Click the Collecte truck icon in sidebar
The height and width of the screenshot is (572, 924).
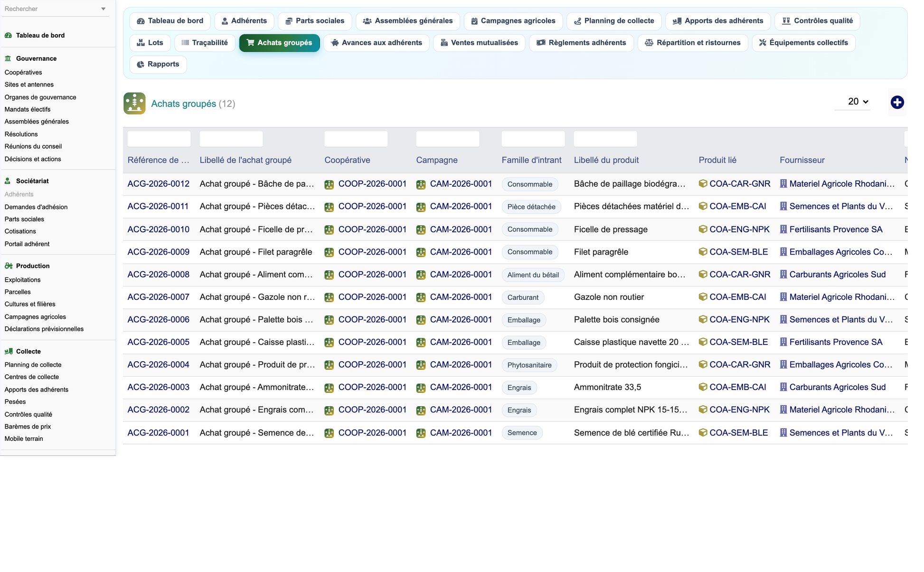pyautogui.click(x=8, y=352)
